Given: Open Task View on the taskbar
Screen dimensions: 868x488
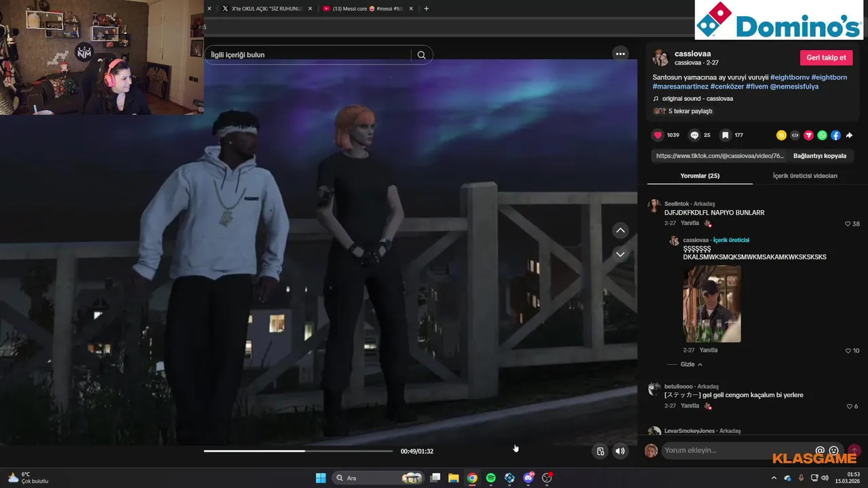Looking at the screenshot, I should coord(435,478).
